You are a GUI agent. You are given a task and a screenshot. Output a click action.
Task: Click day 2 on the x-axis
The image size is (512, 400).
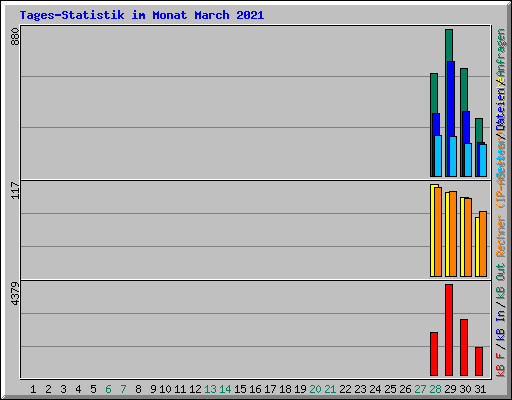[x=48, y=389]
